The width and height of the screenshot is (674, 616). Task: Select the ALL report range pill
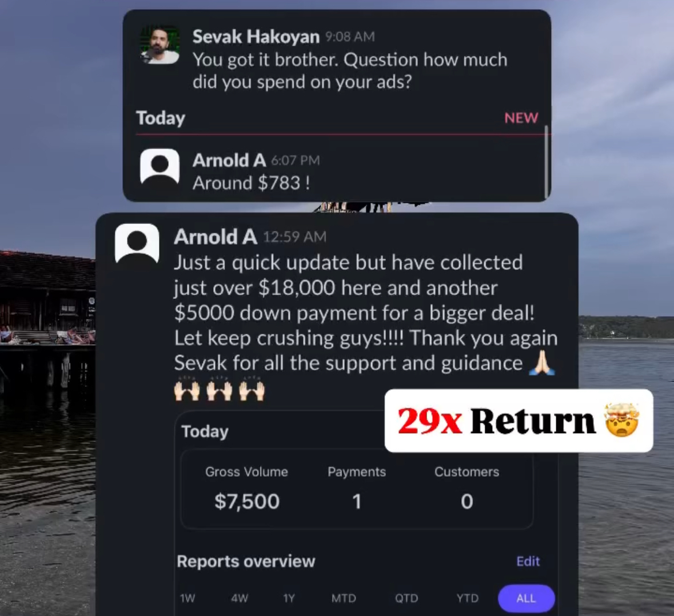coord(526,598)
